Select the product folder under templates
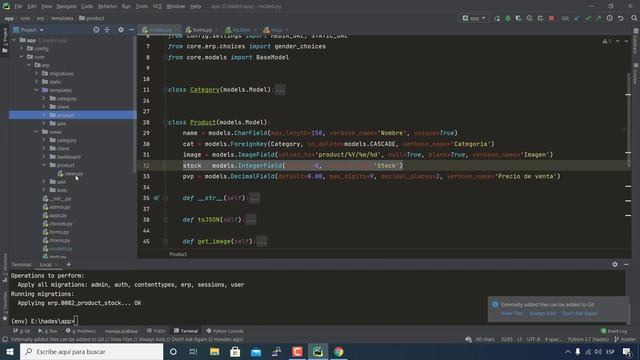Screen dimensions: 640x360 [x=73, y=115]
